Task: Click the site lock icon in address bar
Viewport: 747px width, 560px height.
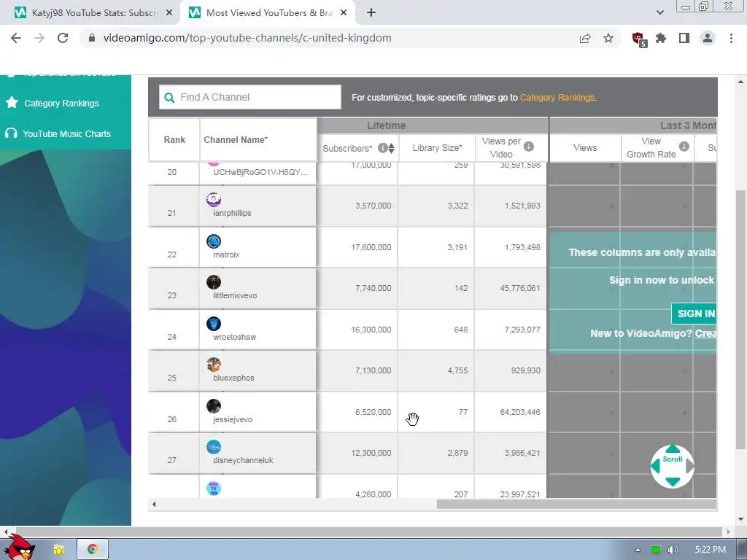Action: tap(92, 38)
